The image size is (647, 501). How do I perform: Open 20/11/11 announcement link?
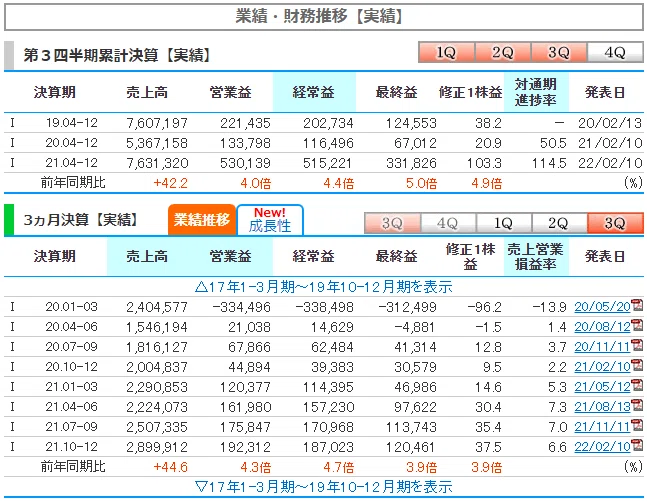602,347
